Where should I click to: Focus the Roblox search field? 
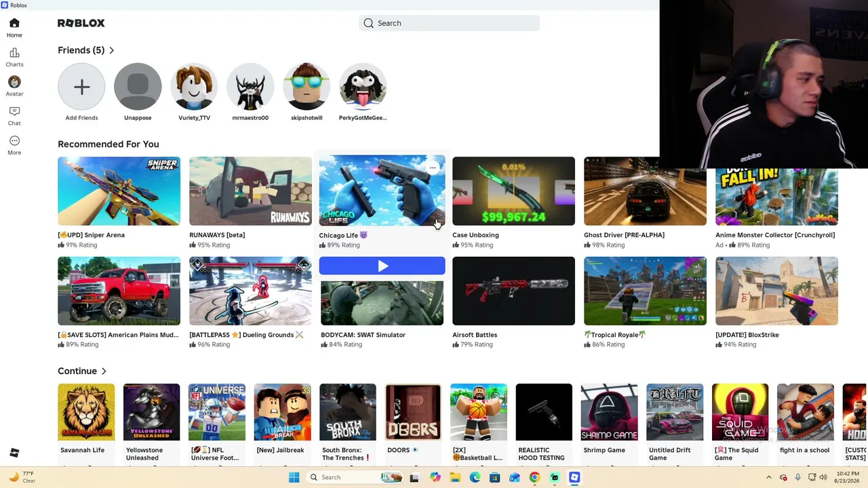pos(449,23)
